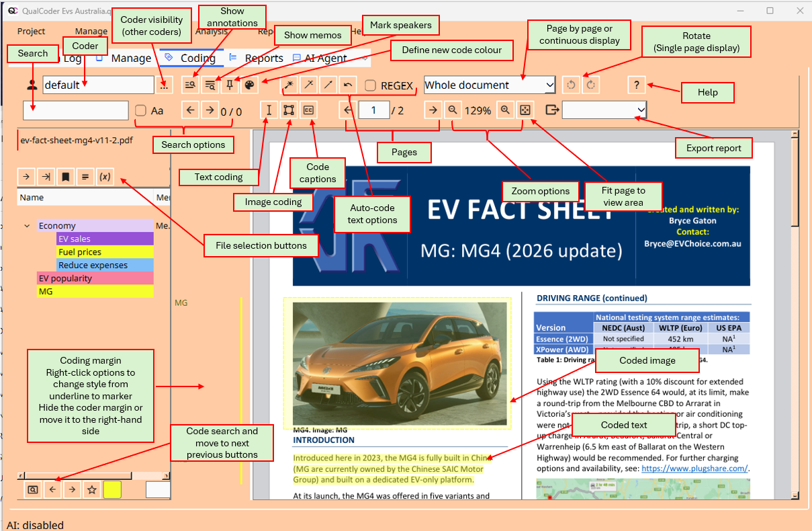812x531 pixels.
Task: Fit page to view area
Action: click(x=525, y=110)
